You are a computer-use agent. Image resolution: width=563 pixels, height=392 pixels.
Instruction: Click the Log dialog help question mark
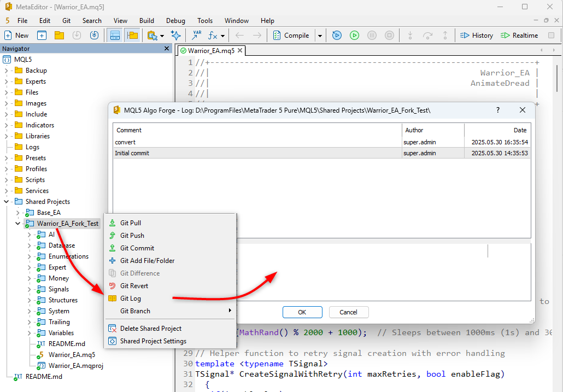(497, 110)
